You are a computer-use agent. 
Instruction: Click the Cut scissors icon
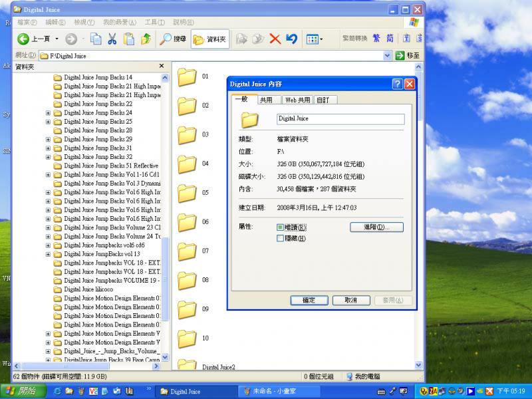(112, 39)
